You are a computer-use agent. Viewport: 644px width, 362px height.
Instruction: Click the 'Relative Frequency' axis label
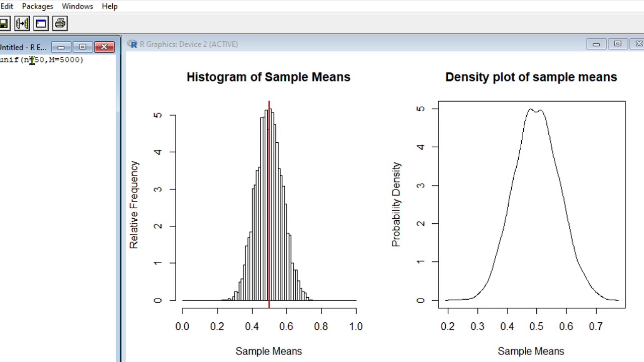coord(133,205)
